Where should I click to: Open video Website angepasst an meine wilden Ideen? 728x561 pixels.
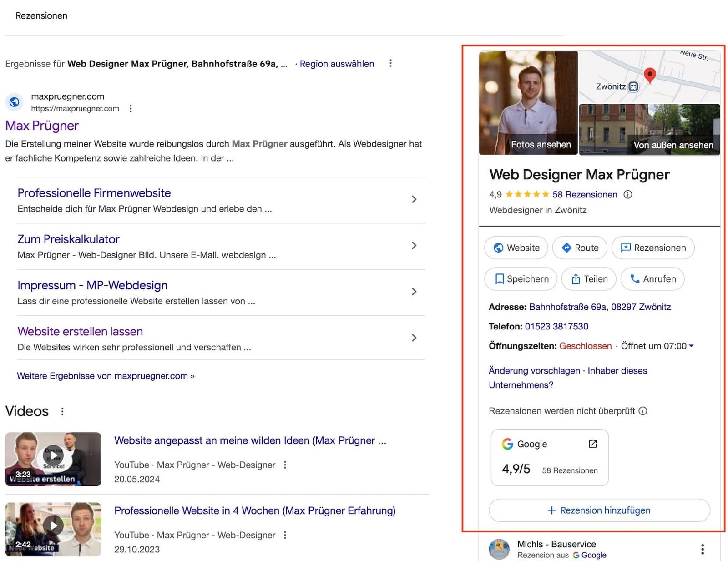point(250,440)
